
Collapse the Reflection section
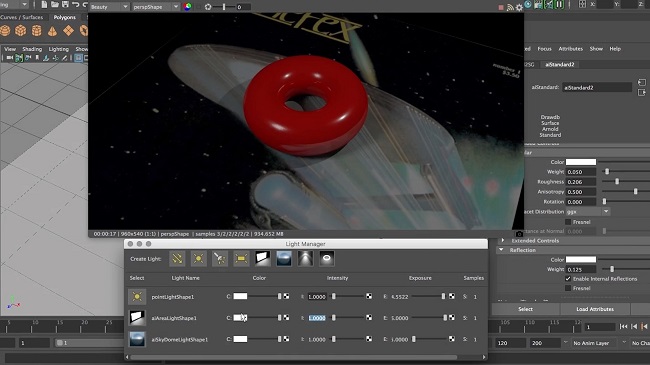click(502, 250)
